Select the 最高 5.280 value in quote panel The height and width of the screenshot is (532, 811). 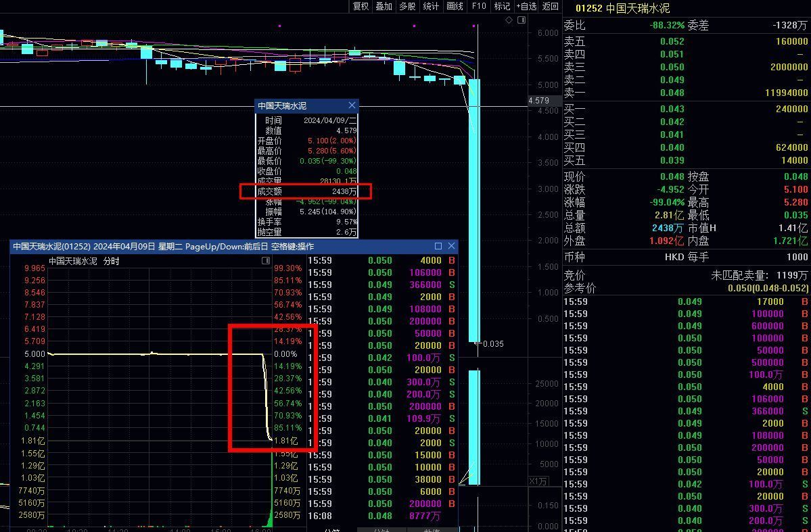point(795,203)
